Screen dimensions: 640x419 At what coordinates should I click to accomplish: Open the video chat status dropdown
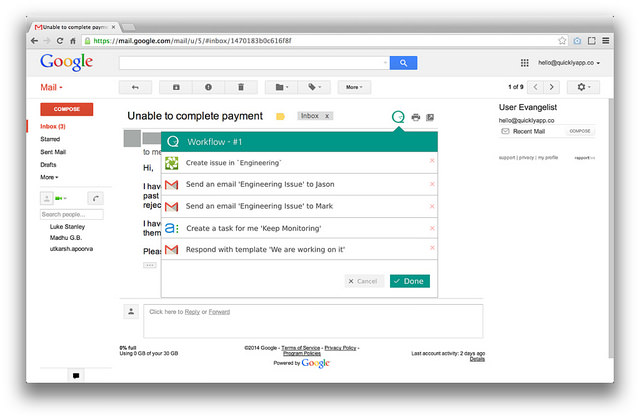pos(61,199)
